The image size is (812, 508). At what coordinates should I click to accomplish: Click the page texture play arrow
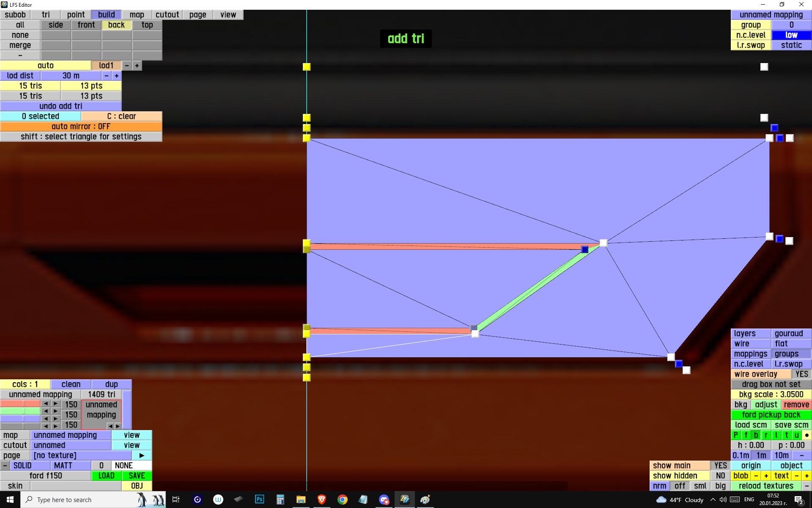[x=142, y=456]
